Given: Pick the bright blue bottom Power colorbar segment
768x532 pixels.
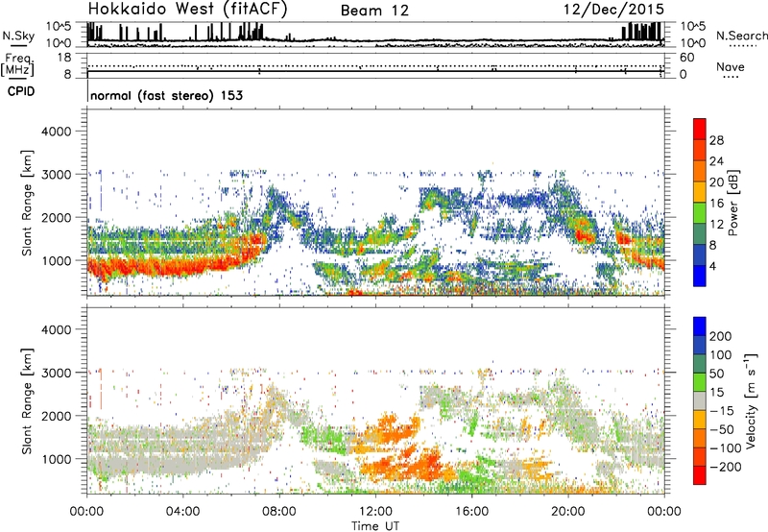Looking at the screenshot, I should pos(700,276).
